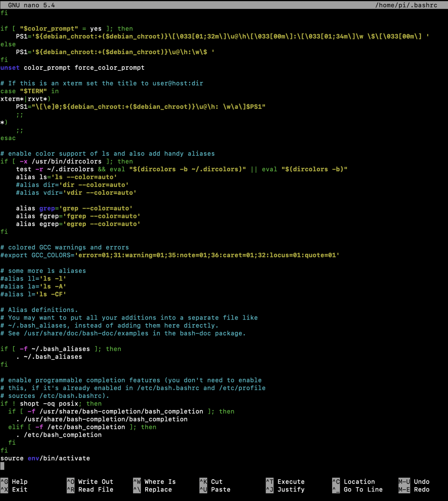Click the Location shortcut label
The height and width of the screenshot is (501, 448).
click(354, 481)
